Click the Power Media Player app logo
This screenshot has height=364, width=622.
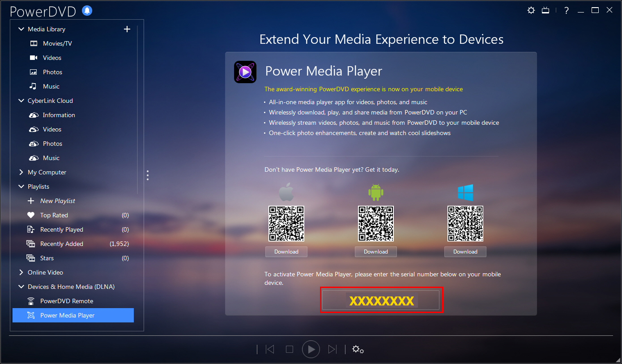(245, 72)
